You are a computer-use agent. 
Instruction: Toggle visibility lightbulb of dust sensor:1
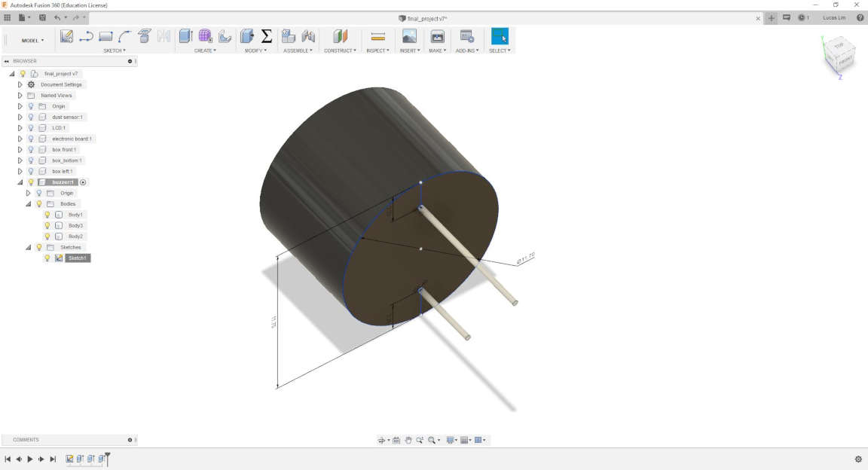click(31, 117)
